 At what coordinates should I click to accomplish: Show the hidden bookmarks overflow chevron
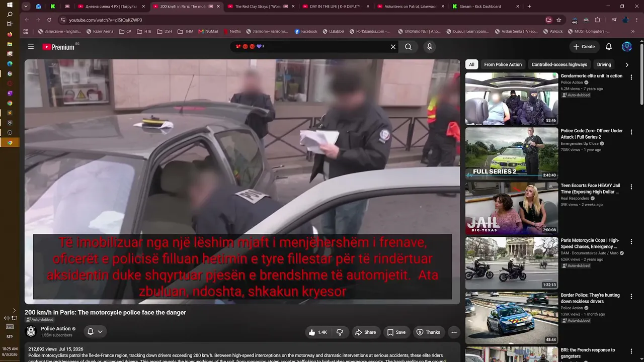pos(633,31)
